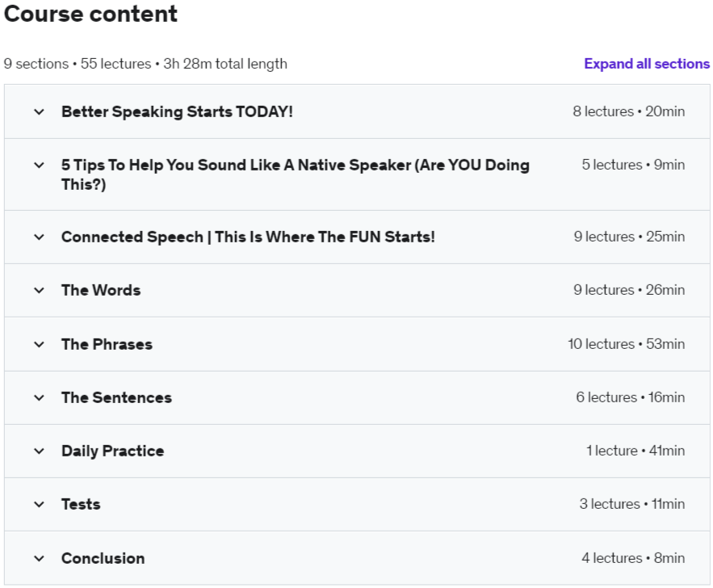Open the Daily Practice section title
The image size is (713, 588).
point(113,451)
